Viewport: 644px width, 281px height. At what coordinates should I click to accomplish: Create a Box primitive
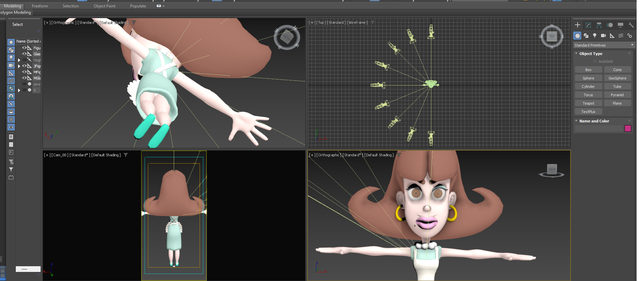coord(588,70)
